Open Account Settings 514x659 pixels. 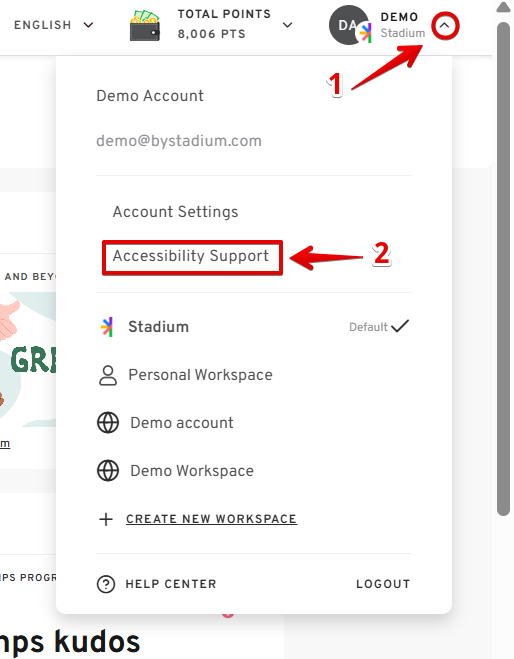(175, 212)
